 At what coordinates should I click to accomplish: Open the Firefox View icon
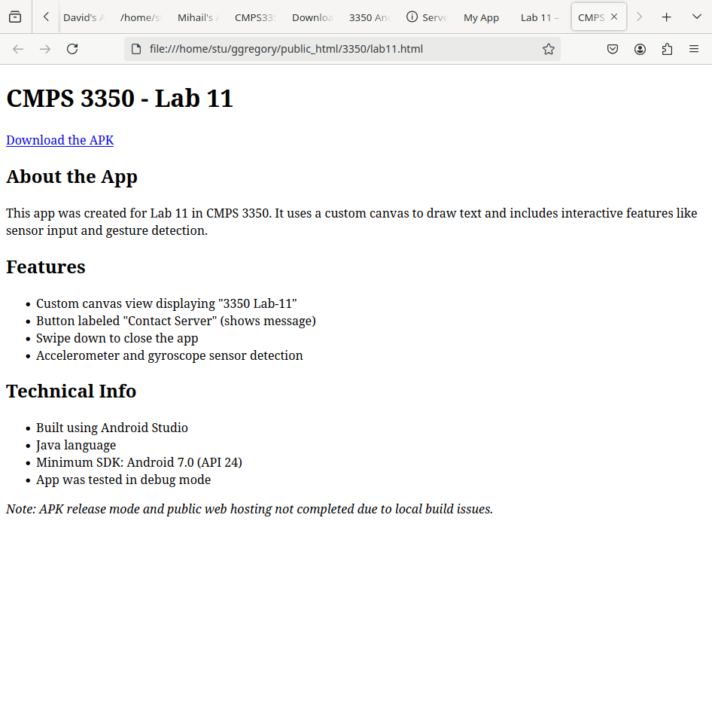pos(15,17)
